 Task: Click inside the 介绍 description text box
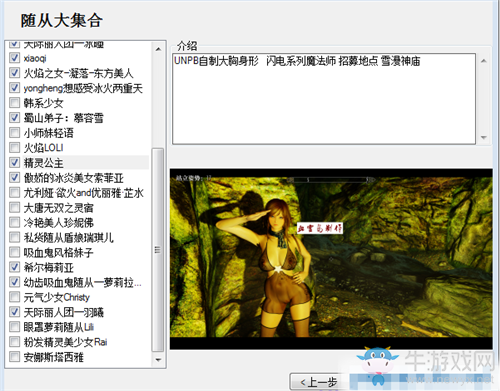tap(324, 99)
